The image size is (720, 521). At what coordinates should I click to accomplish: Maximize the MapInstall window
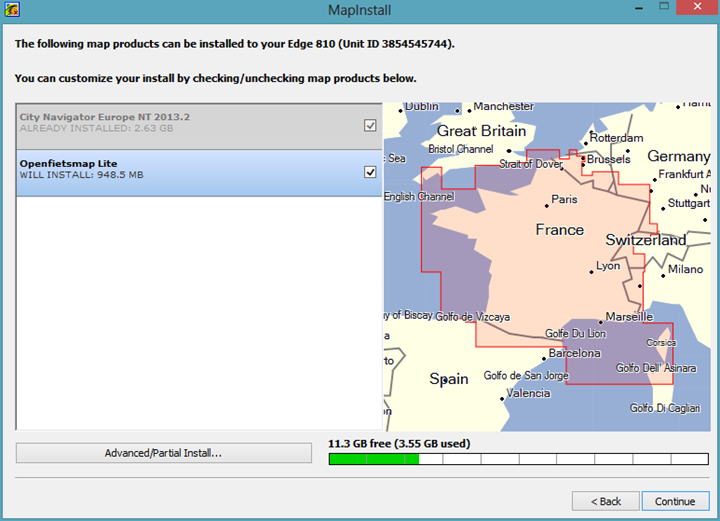[664, 6]
